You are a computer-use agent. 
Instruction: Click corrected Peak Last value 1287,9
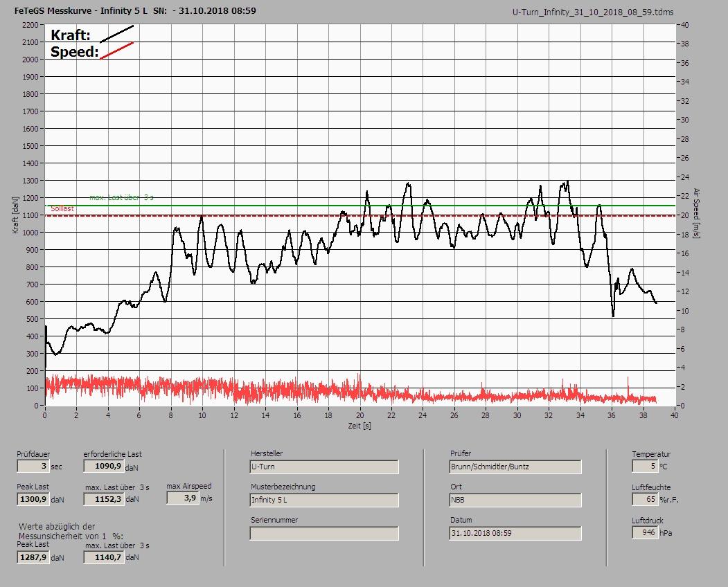33,557
